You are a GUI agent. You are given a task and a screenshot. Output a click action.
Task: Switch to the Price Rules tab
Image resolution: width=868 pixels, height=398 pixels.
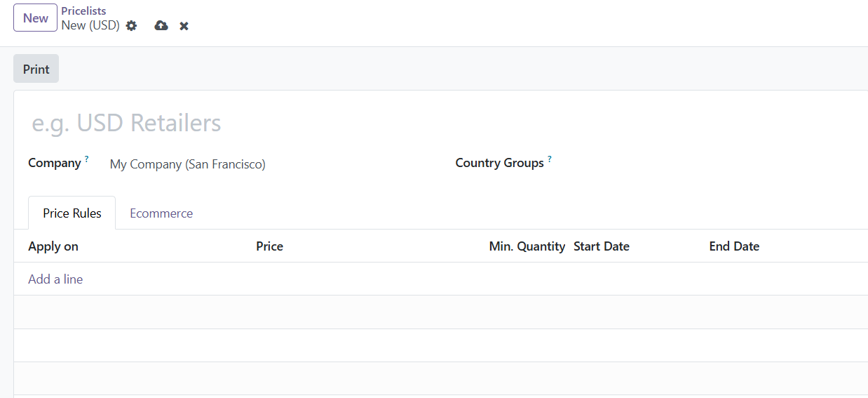72,213
